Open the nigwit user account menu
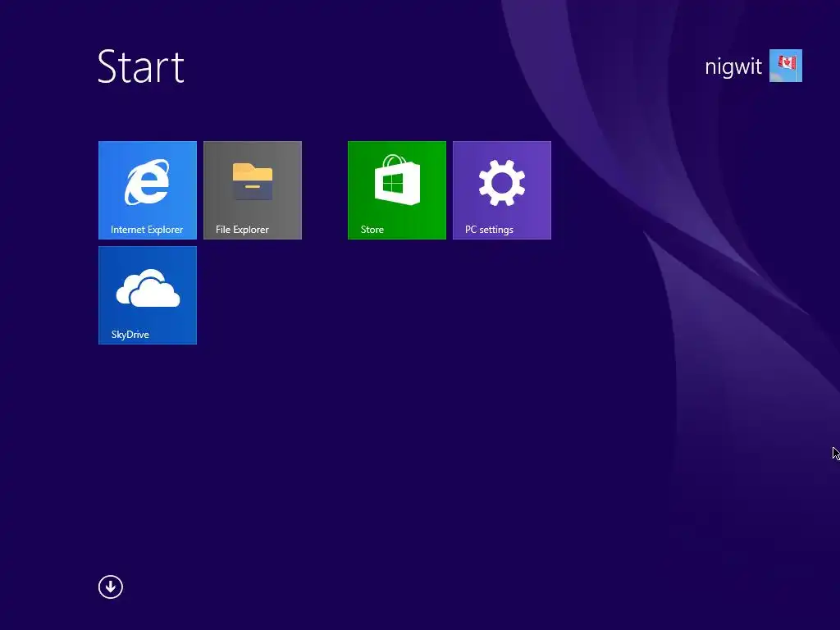 pyautogui.click(x=733, y=66)
